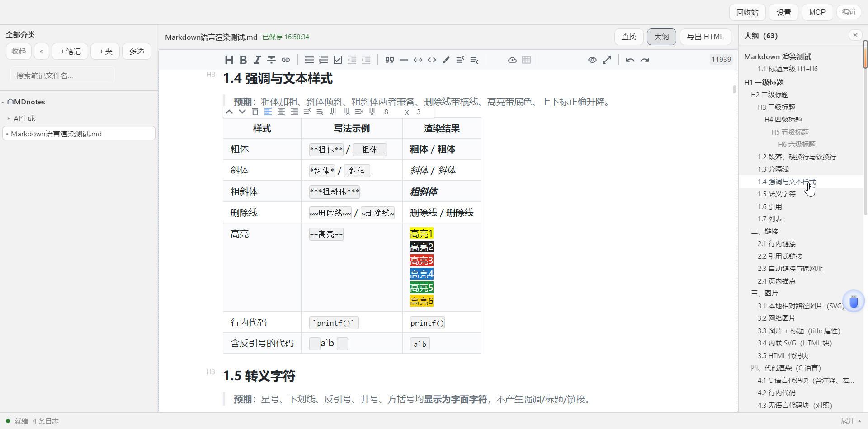Viewport: 868px width, 429px height.
Task: Open the 设置 settings menu
Action: (x=784, y=12)
